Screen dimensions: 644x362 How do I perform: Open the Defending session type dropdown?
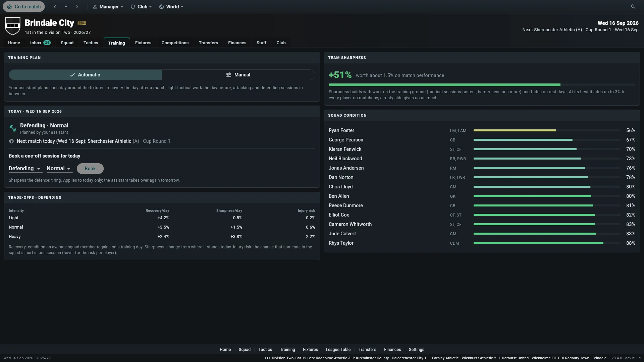25,169
